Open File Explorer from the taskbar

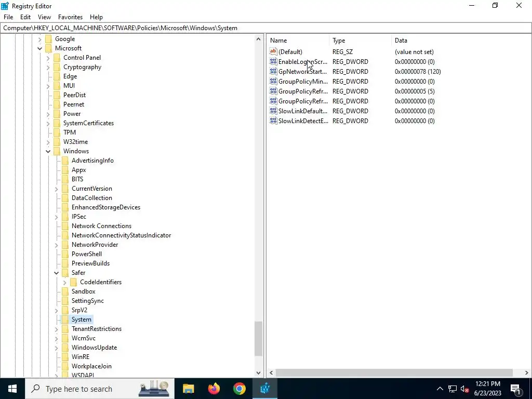point(188,389)
